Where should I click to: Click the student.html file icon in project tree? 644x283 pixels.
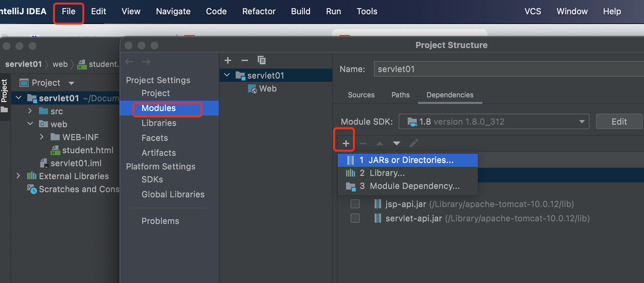(56, 150)
